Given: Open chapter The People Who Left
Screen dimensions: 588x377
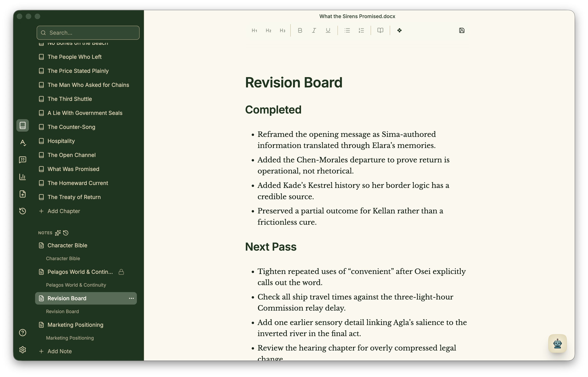Looking at the screenshot, I should coord(86,57).
